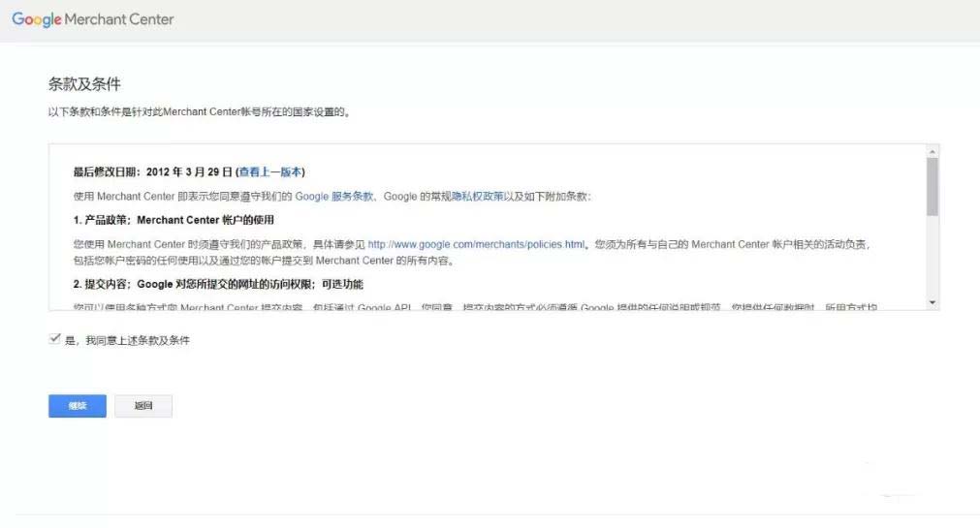Uncheck the 我同意上述条款及条件 checkbox
Image resolution: width=980 pixels, height=528 pixels.
(55, 339)
